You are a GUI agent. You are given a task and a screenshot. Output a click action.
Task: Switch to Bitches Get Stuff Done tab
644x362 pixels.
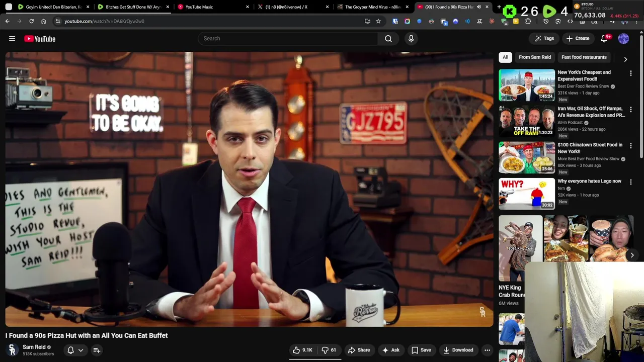[133, 7]
